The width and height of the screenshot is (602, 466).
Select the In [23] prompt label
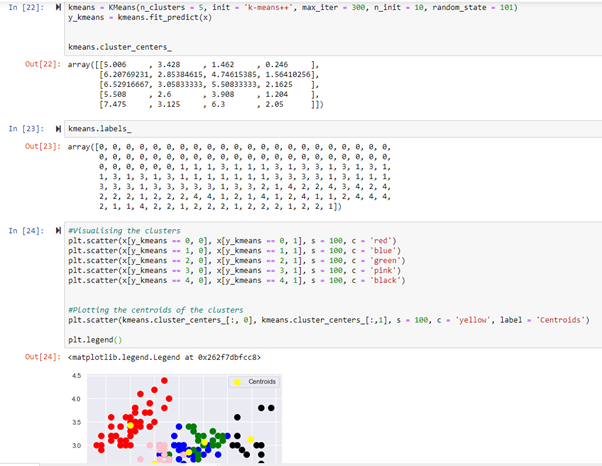26,129
